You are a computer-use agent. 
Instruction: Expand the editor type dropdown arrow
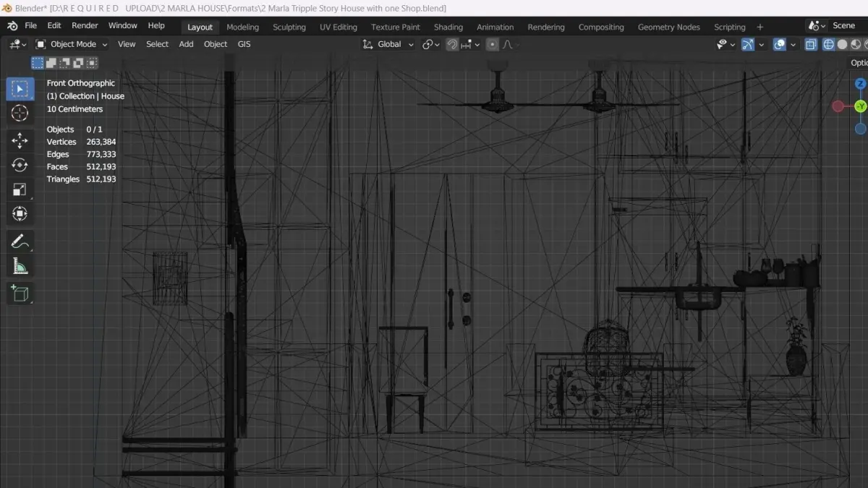[25, 45]
